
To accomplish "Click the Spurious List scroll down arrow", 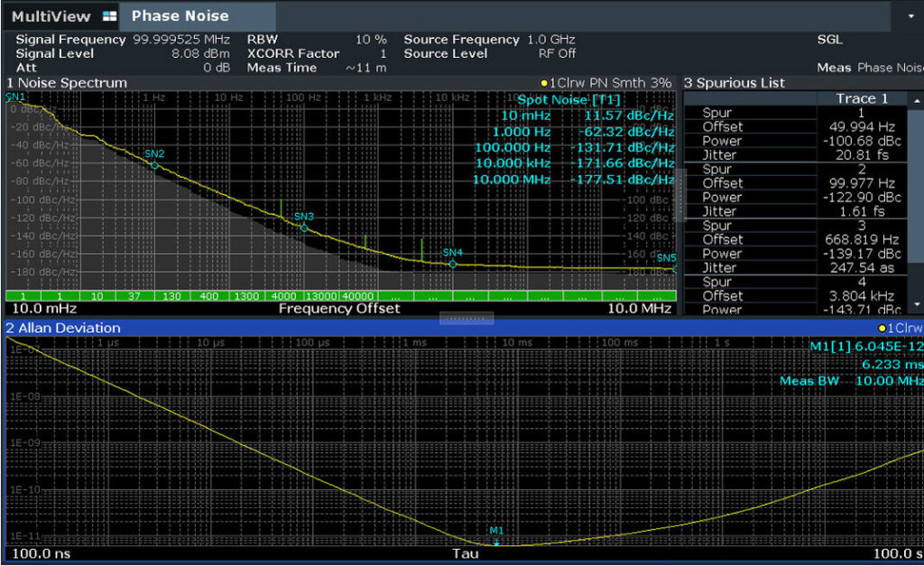I will click(x=917, y=304).
